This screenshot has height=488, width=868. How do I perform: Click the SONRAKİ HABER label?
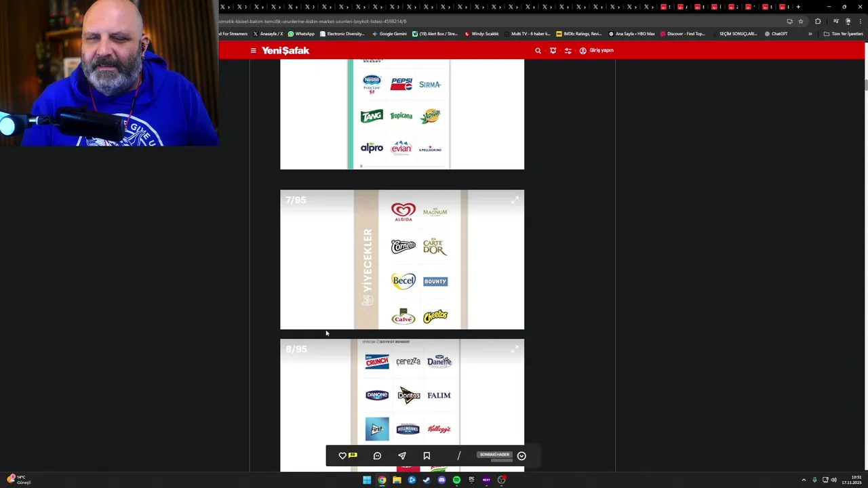[x=494, y=454]
